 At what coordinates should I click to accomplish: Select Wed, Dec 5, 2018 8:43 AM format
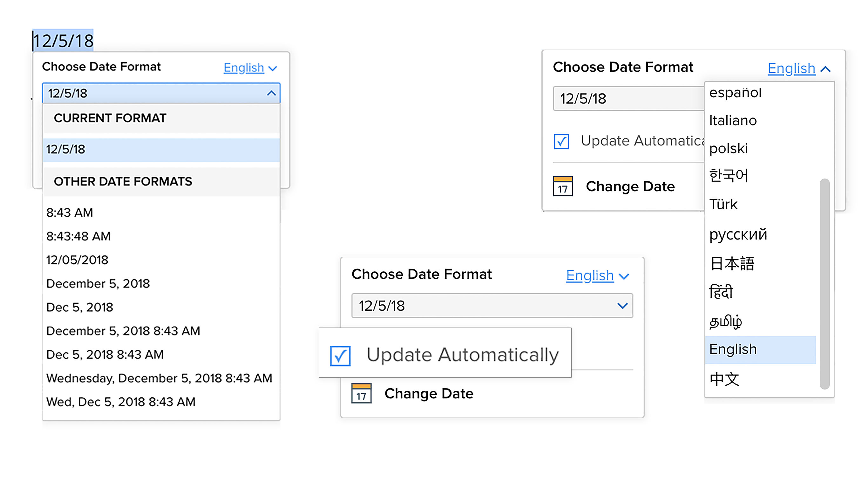121,402
